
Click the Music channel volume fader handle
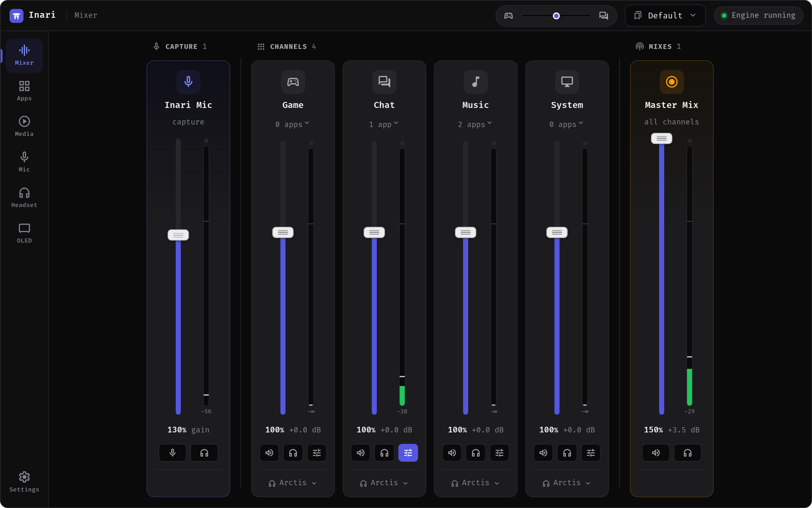465,232
